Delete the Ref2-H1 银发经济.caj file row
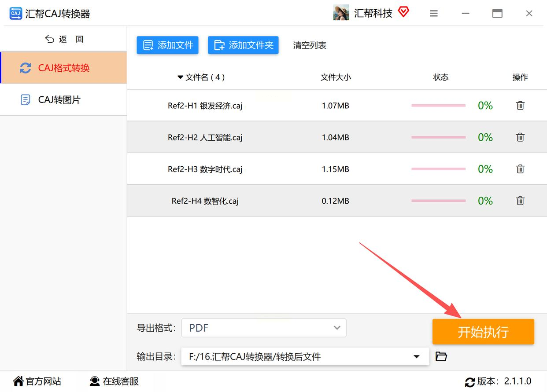The height and width of the screenshot is (392, 547). (520, 106)
